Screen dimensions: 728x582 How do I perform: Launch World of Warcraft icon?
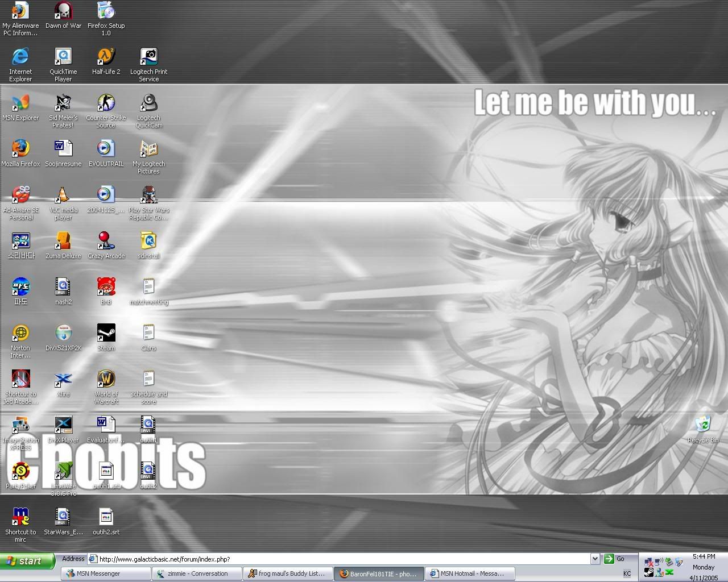coord(106,379)
